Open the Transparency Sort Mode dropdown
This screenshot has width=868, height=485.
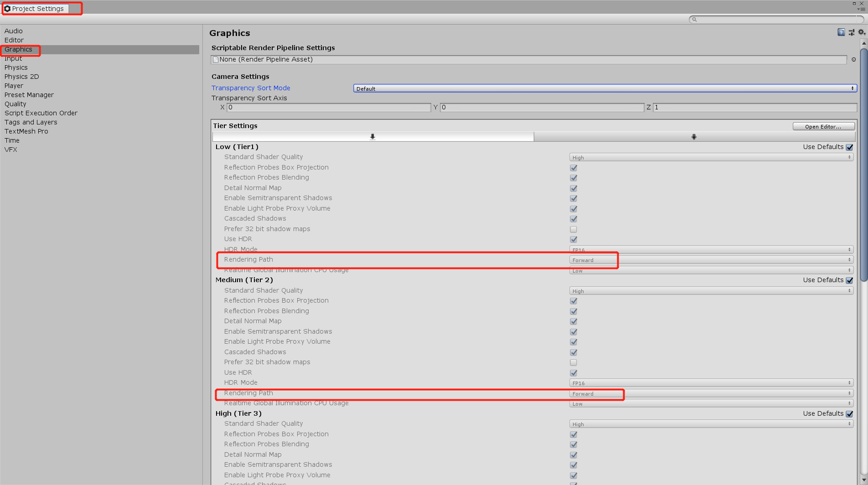coord(605,88)
